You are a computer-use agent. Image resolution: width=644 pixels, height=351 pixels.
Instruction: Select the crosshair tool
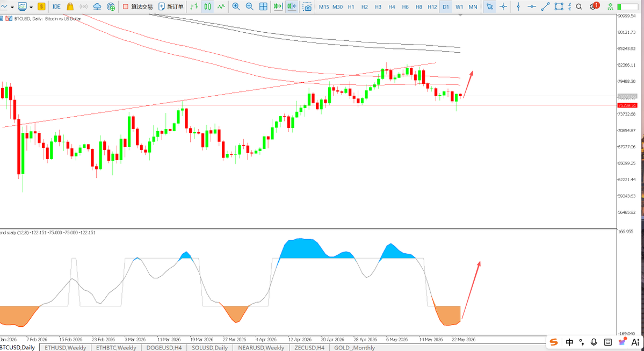[503, 6]
